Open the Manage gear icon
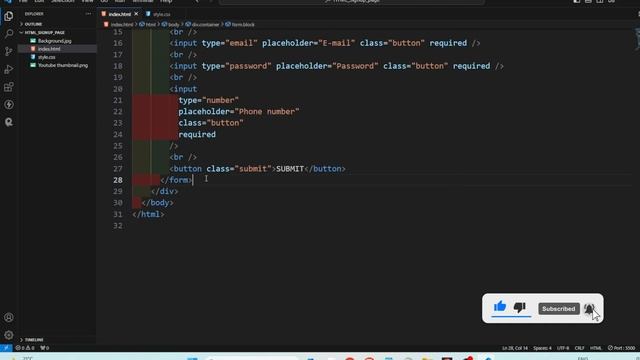The width and height of the screenshot is (640, 360). 9,335
